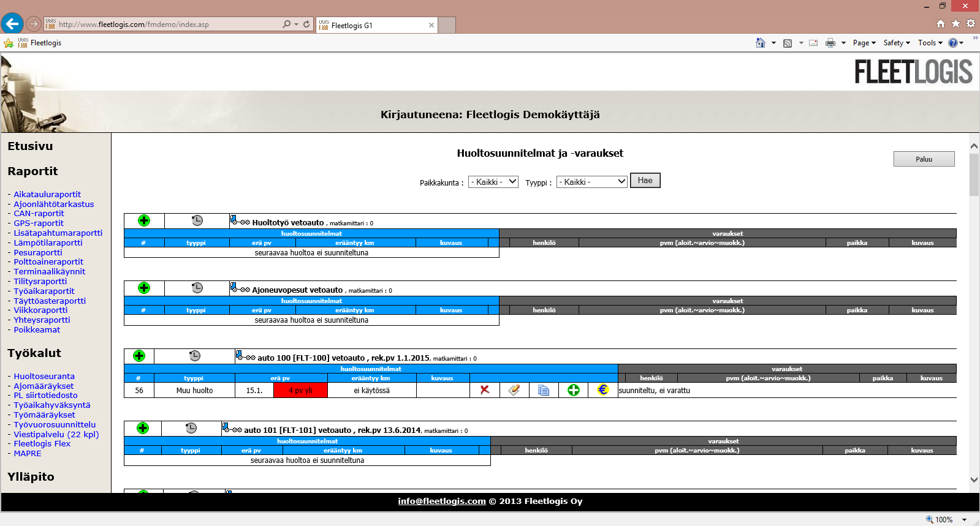Click info@fleetlogis.com email link
This screenshot has height=526, width=980.
[442, 501]
